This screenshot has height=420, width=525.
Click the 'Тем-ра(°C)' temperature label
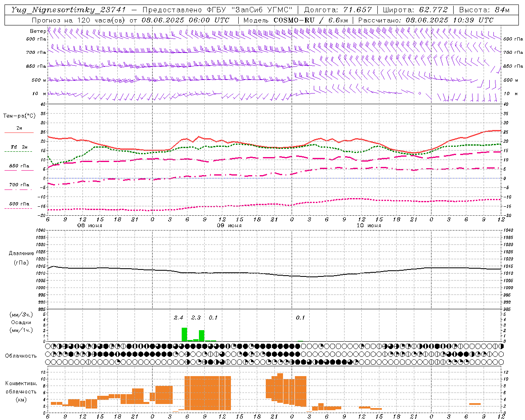click(x=19, y=116)
